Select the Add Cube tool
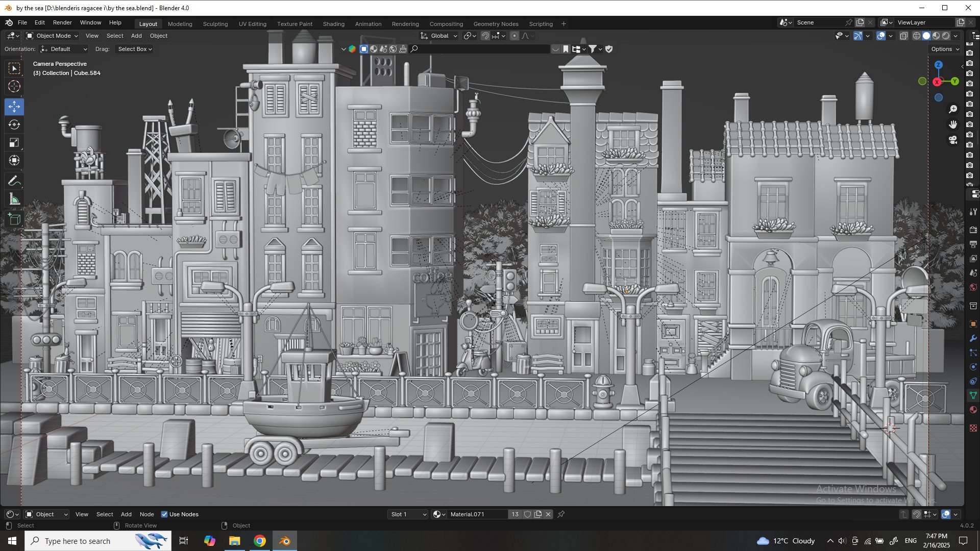The height and width of the screenshot is (551, 980). 14,219
